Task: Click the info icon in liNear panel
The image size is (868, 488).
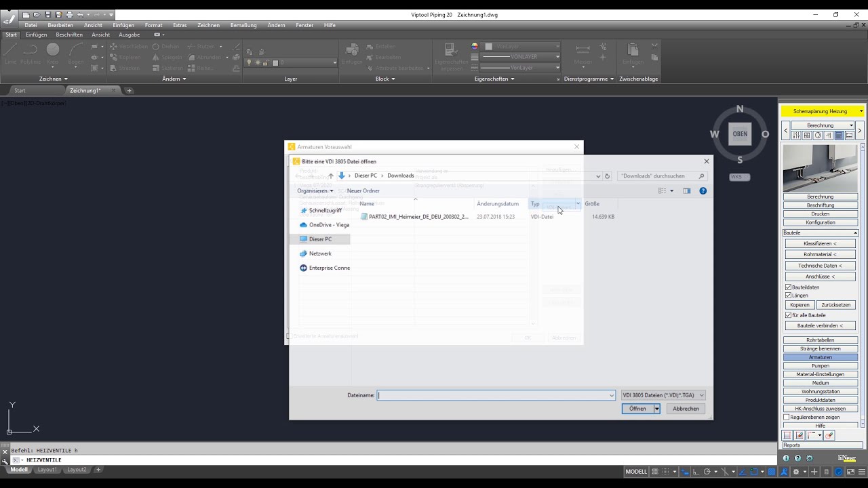Action: coord(786,458)
